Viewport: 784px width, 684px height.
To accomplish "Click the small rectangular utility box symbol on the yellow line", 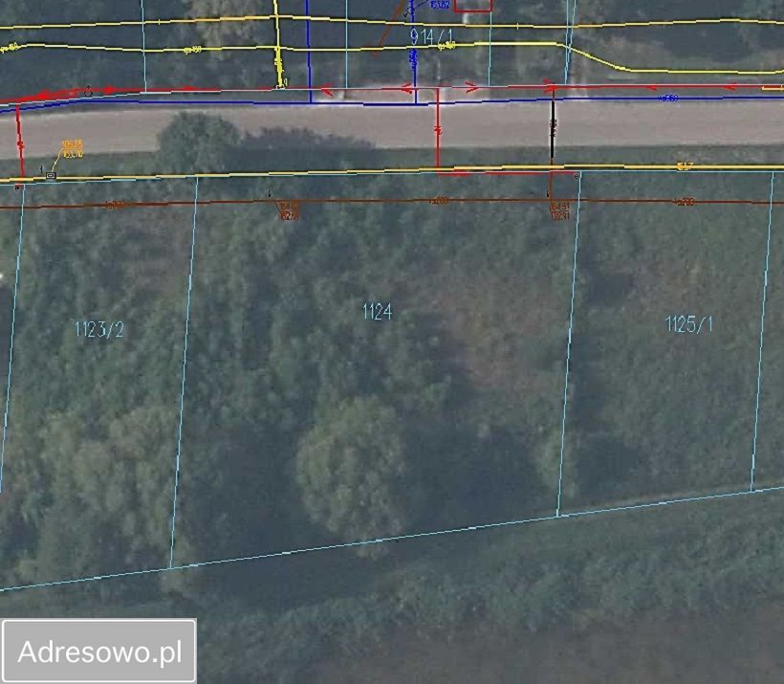I will click(x=51, y=176).
